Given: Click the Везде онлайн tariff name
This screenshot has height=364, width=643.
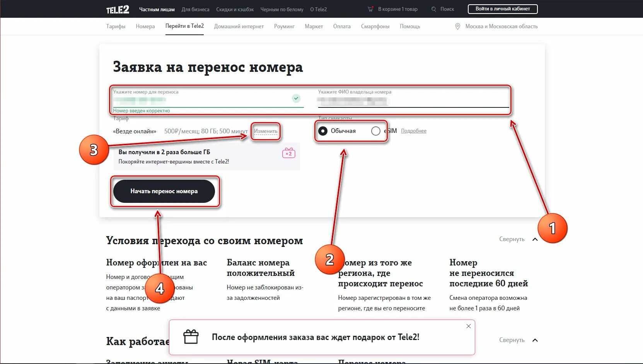Looking at the screenshot, I should [135, 131].
